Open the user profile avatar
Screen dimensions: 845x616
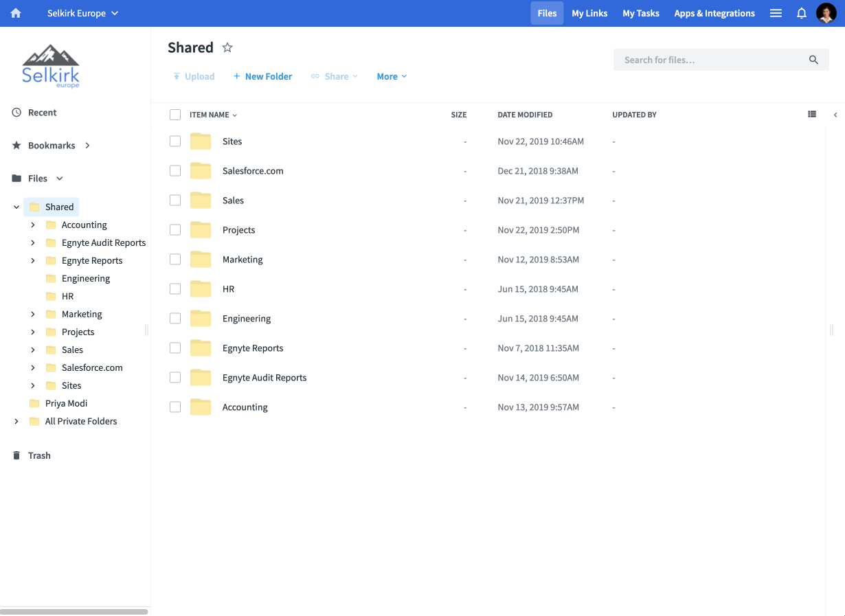pyautogui.click(x=826, y=13)
